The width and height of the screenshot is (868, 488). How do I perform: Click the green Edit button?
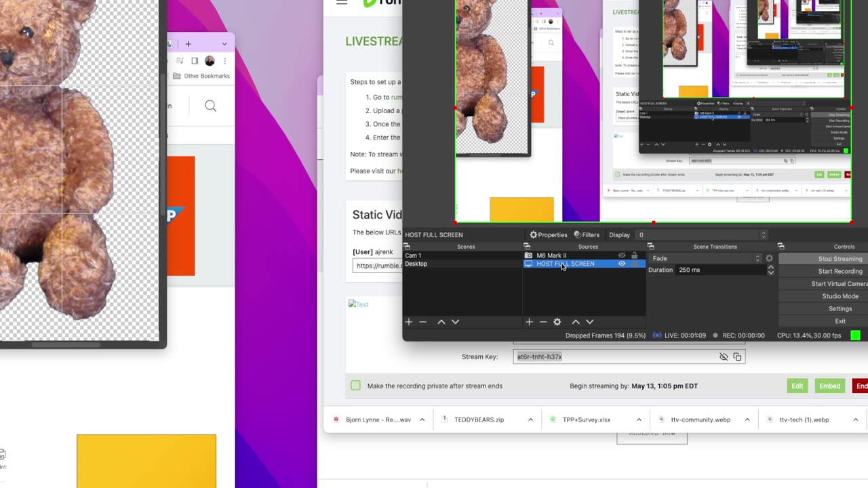797,386
